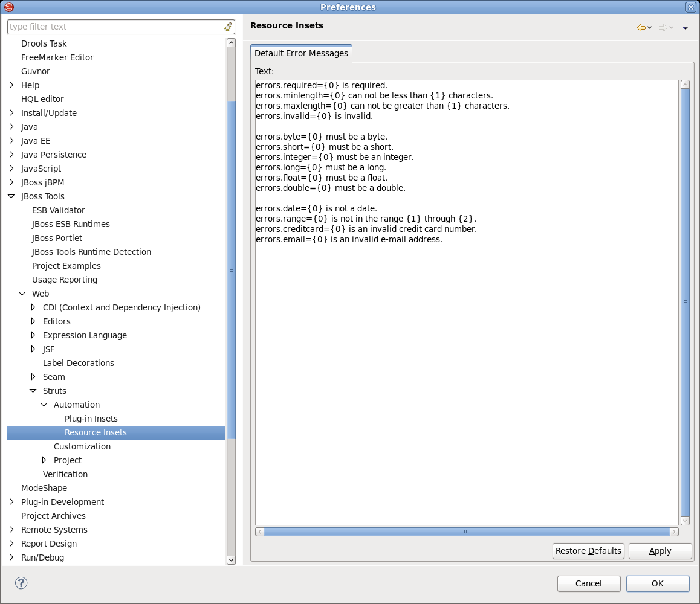Open the forward history dropdown arrow
Viewport: 700px width, 604px height.
click(x=671, y=28)
